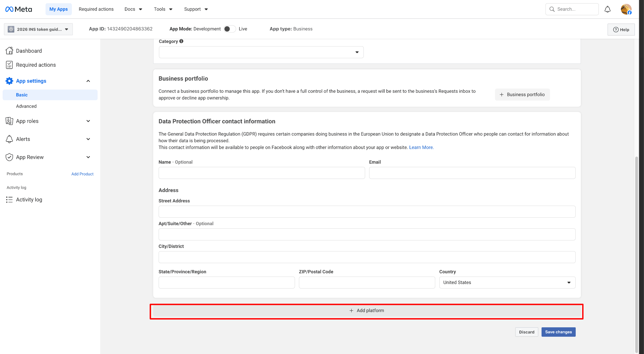Click the Street Address input field
Screen dimensions: 644x354
point(367,211)
